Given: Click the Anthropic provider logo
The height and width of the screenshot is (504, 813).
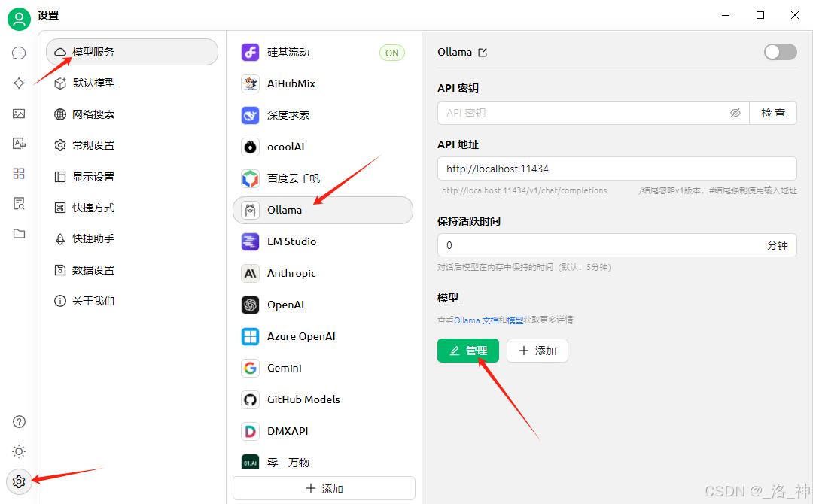Looking at the screenshot, I should [251, 274].
